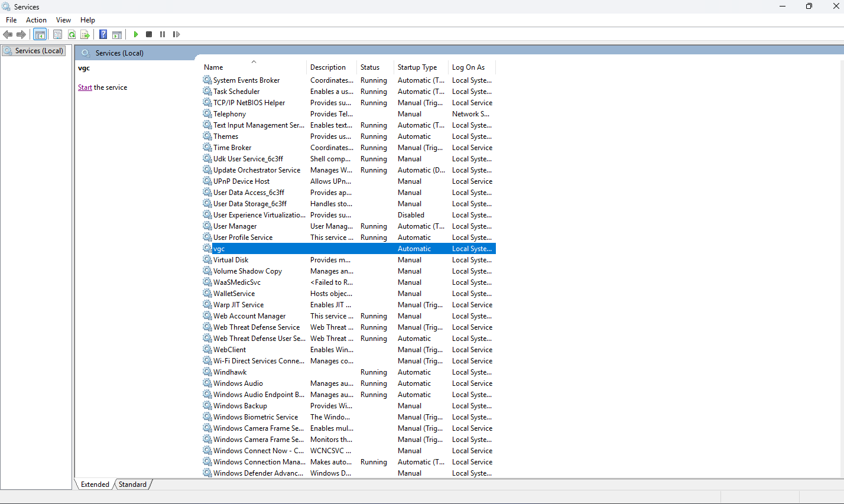Select the Web Threat Defense Service row
Screen dimensions: 844x504
349,327
